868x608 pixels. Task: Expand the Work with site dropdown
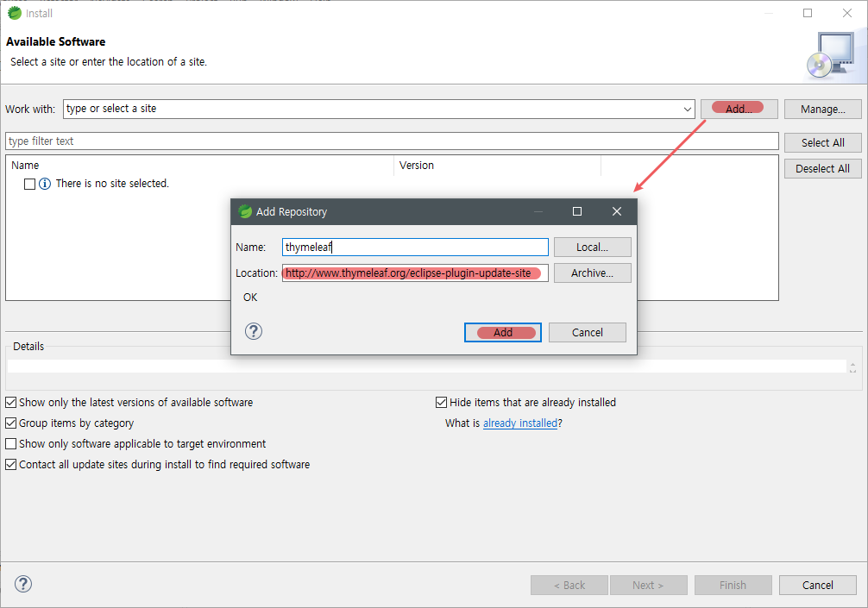pyautogui.click(x=687, y=110)
